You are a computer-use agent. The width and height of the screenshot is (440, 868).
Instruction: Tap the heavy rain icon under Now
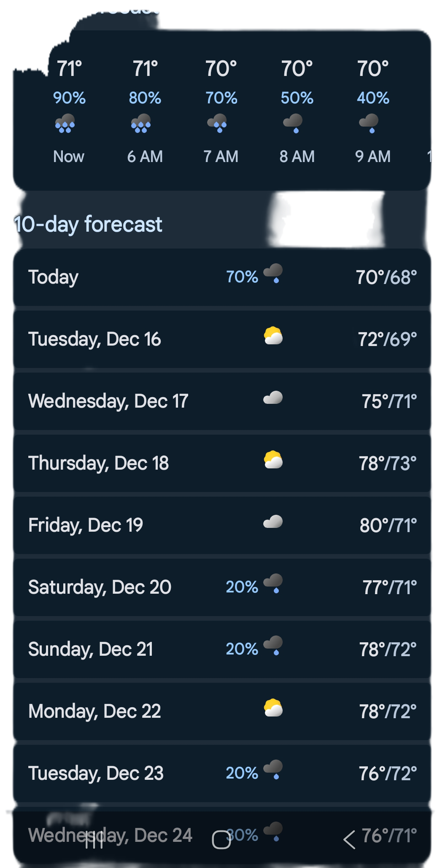click(x=65, y=124)
